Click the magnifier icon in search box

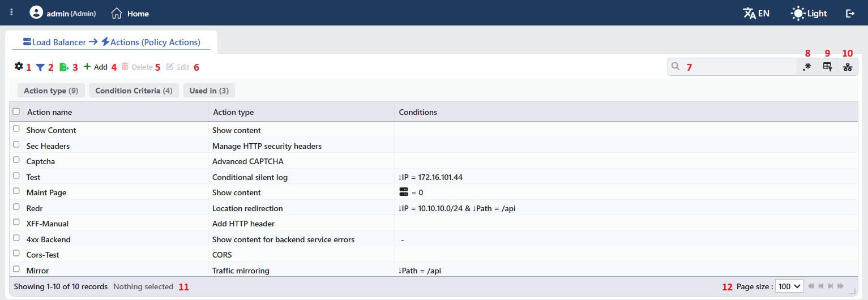[675, 67]
